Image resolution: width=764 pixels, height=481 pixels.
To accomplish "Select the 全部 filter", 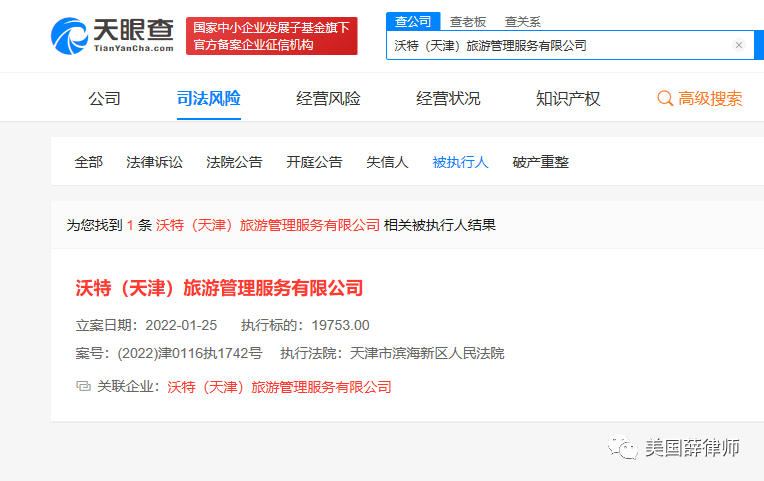I will (89, 162).
